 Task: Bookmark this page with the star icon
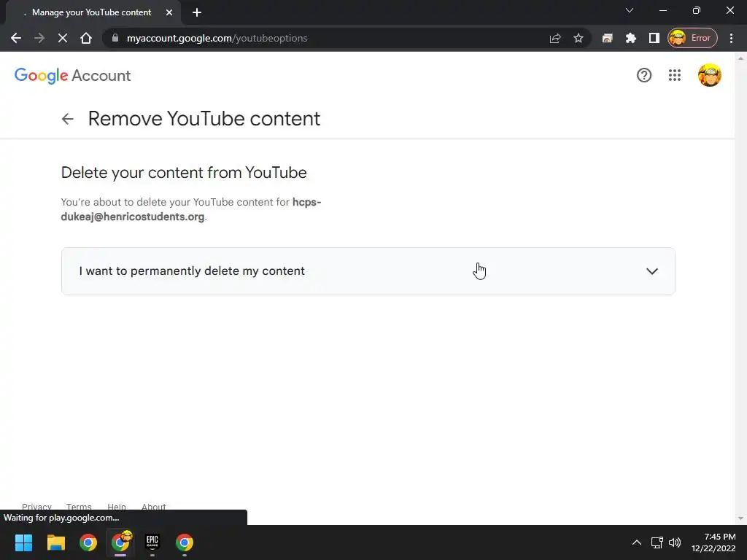tap(578, 38)
